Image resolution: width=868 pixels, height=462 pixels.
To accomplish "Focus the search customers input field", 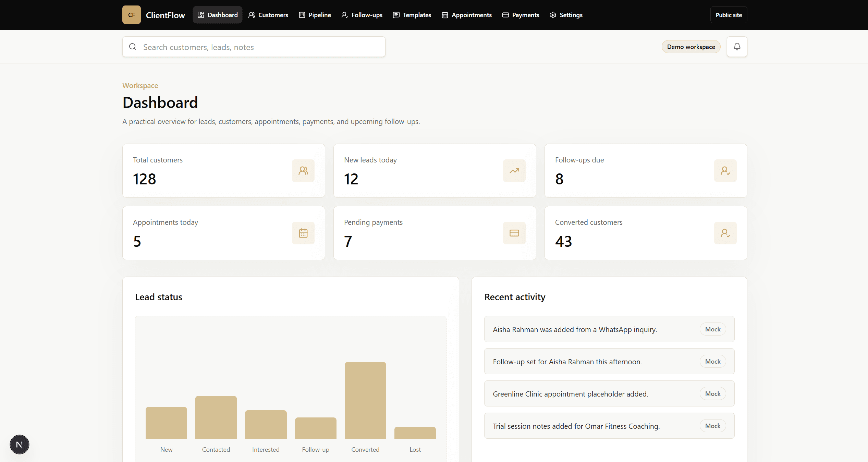I will coord(254,47).
